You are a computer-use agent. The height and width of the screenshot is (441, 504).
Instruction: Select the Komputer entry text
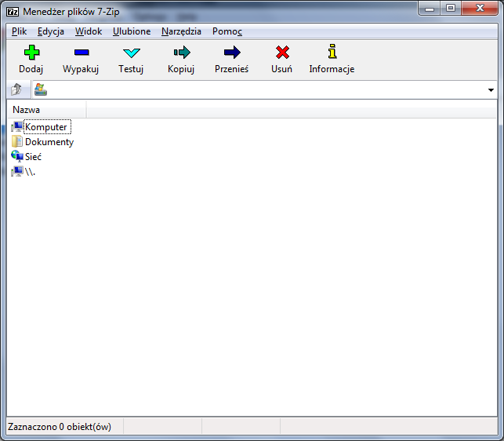tap(45, 127)
